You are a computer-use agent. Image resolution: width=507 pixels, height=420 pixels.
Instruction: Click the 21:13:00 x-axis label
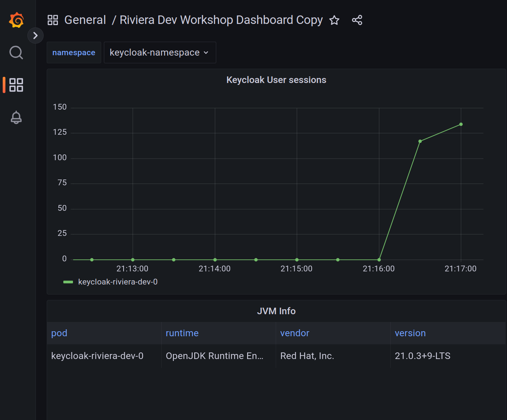pos(132,269)
